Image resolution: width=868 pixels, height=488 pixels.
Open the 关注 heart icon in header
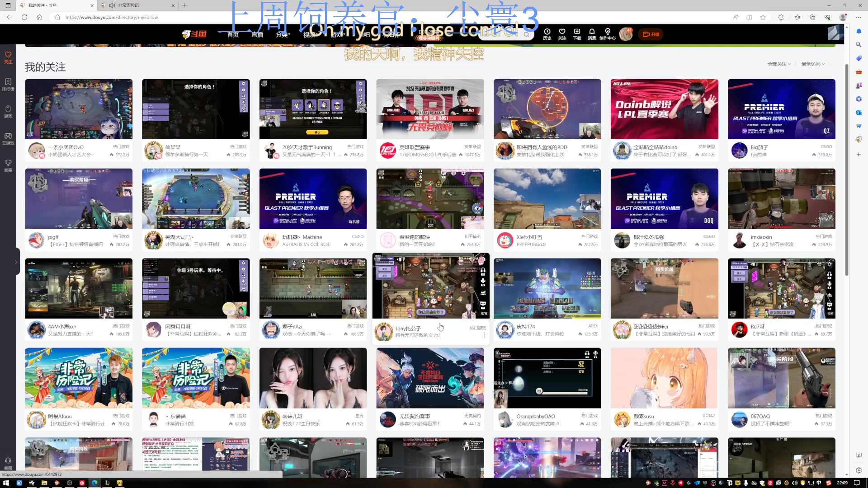click(562, 34)
